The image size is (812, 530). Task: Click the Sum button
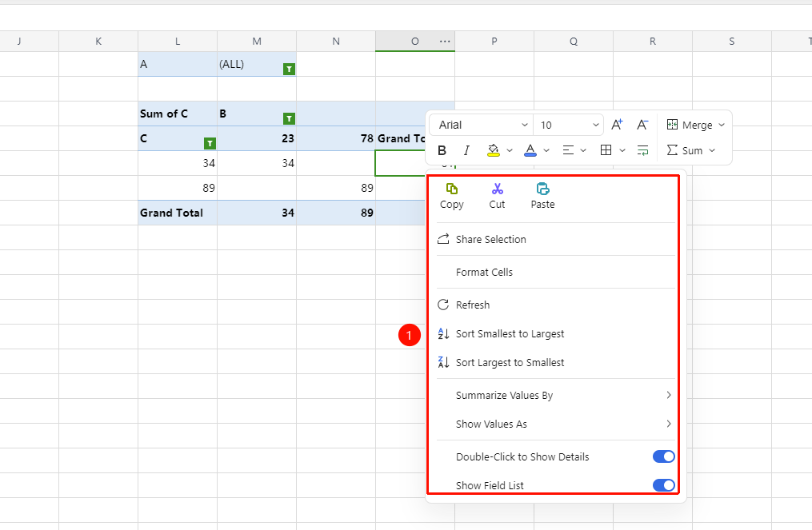click(x=691, y=150)
